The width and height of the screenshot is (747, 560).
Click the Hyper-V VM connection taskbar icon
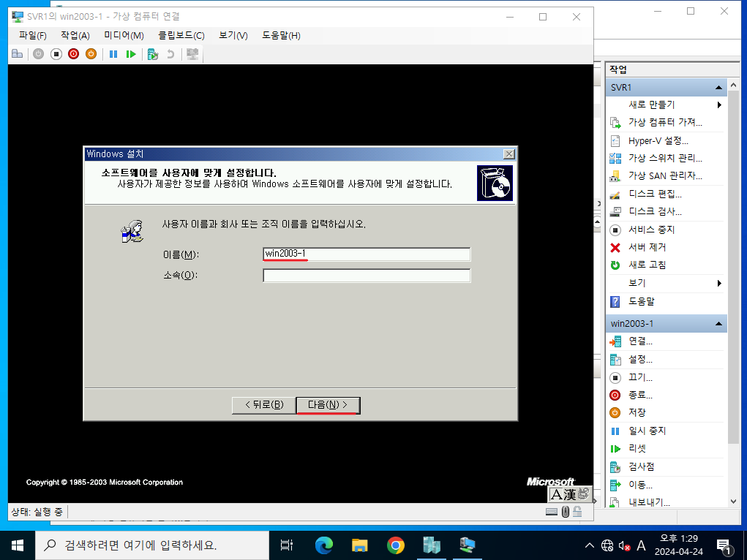click(x=468, y=545)
